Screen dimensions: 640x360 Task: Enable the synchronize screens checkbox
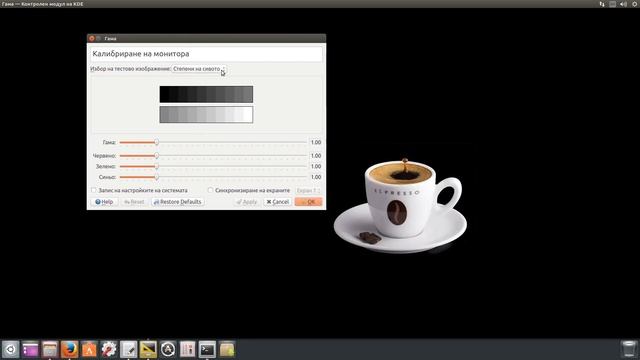click(210, 190)
